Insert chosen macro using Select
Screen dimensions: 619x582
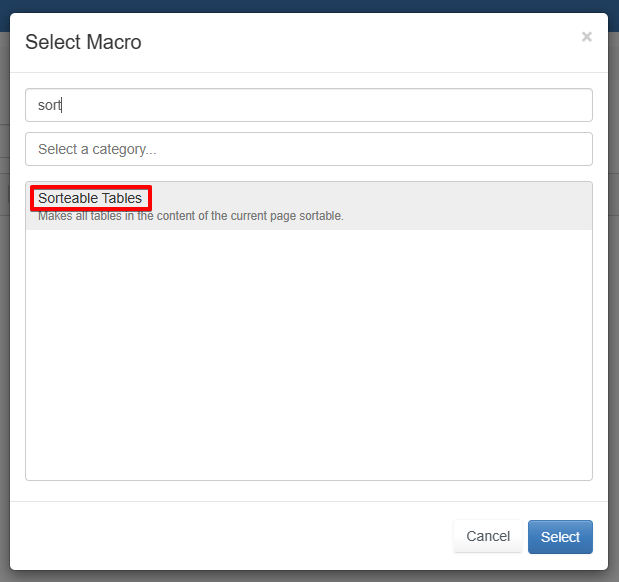click(560, 536)
